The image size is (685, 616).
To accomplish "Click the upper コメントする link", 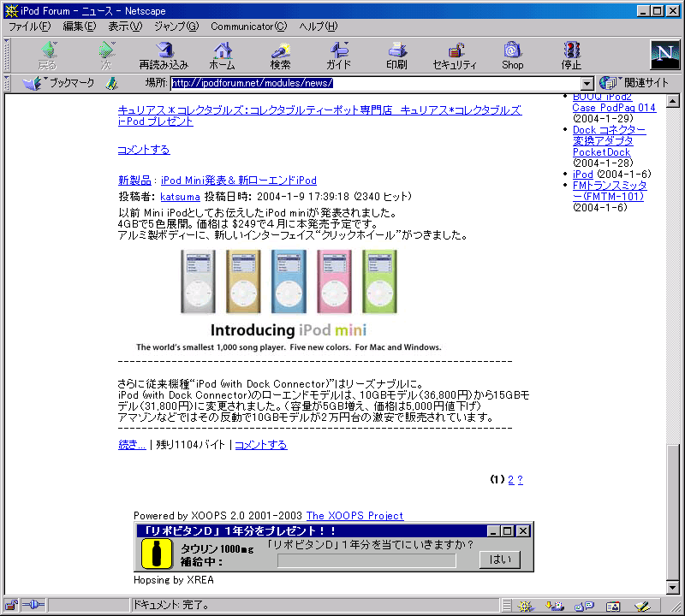I will (144, 150).
